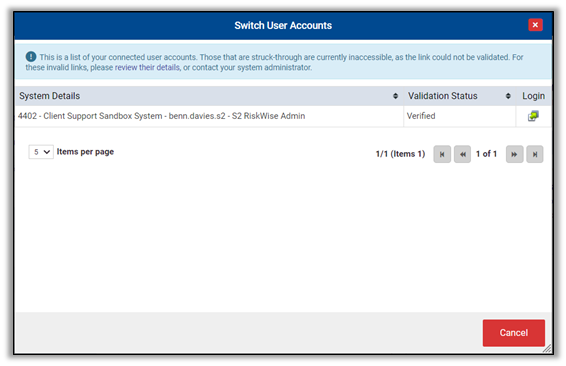Open the items per page dropdown
The image size is (566, 366).
point(41,152)
